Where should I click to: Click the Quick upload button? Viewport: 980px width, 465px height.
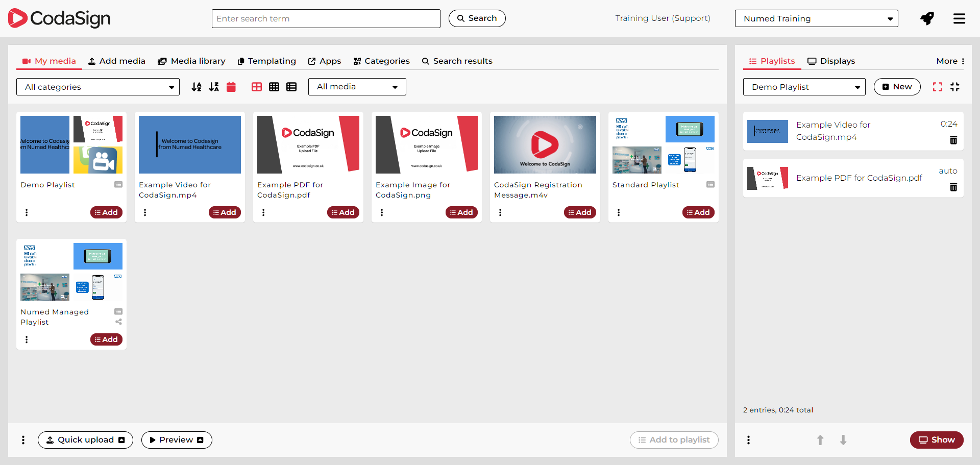pos(85,440)
